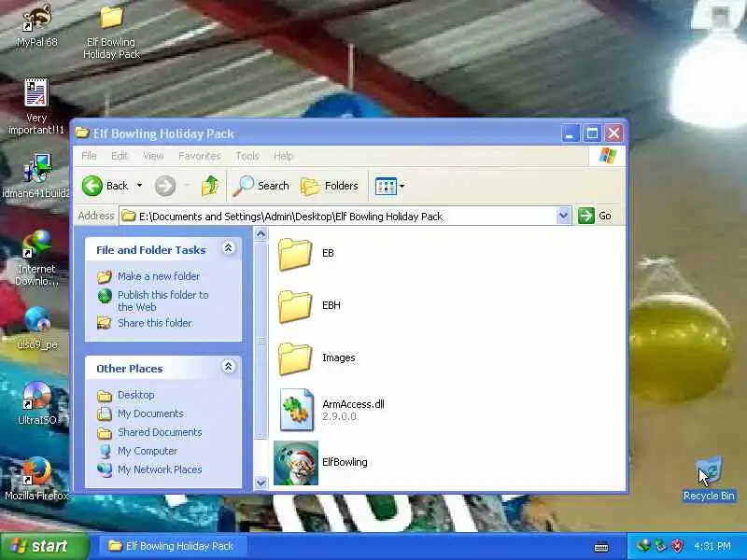Click the first green system tray icon
Viewport: 747px width, 560px height.
point(643,545)
